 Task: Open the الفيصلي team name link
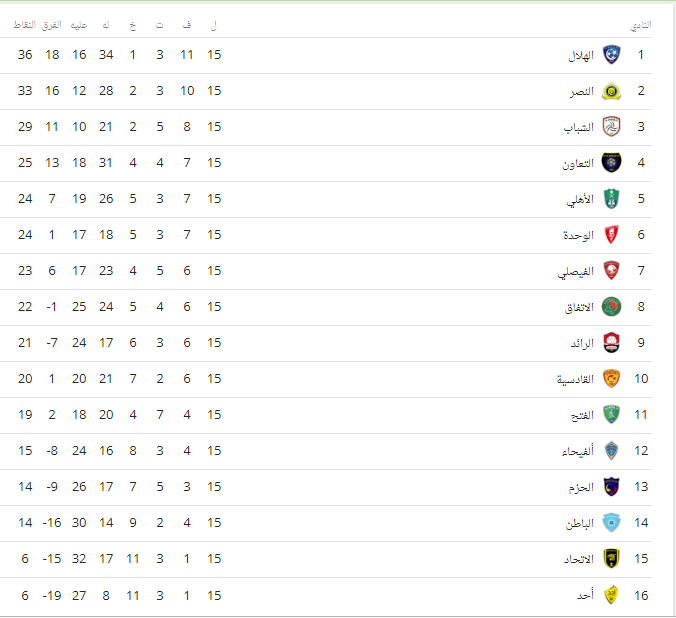(576, 272)
